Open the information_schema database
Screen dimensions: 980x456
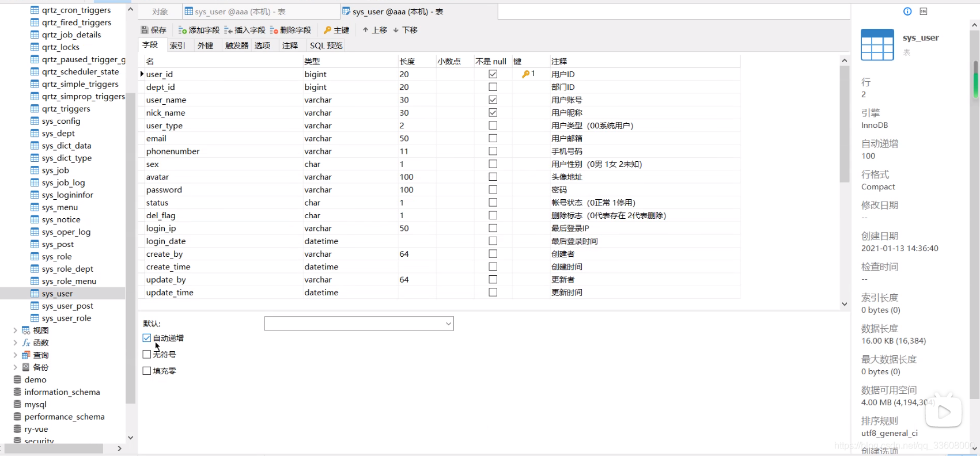(x=62, y=392)
